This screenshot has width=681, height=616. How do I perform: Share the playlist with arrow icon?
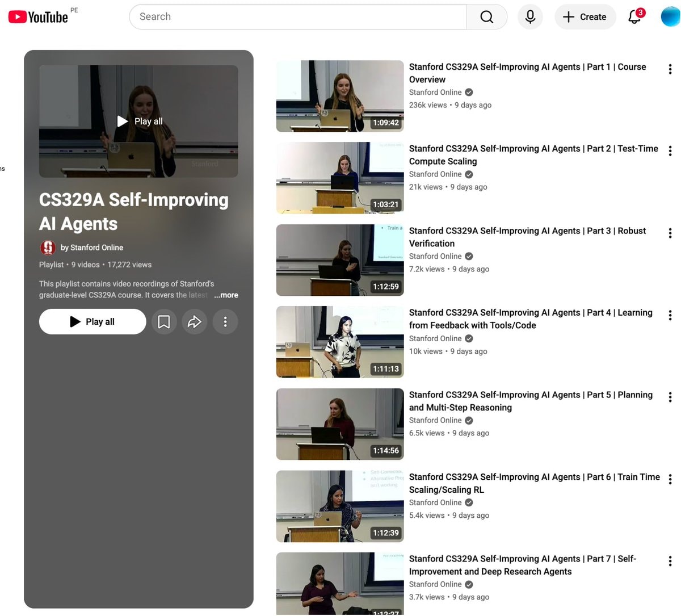tap(195, 322)
